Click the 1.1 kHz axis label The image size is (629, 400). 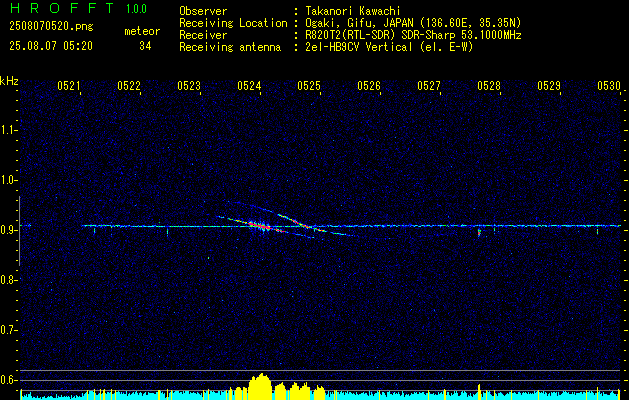pos(8,130)
